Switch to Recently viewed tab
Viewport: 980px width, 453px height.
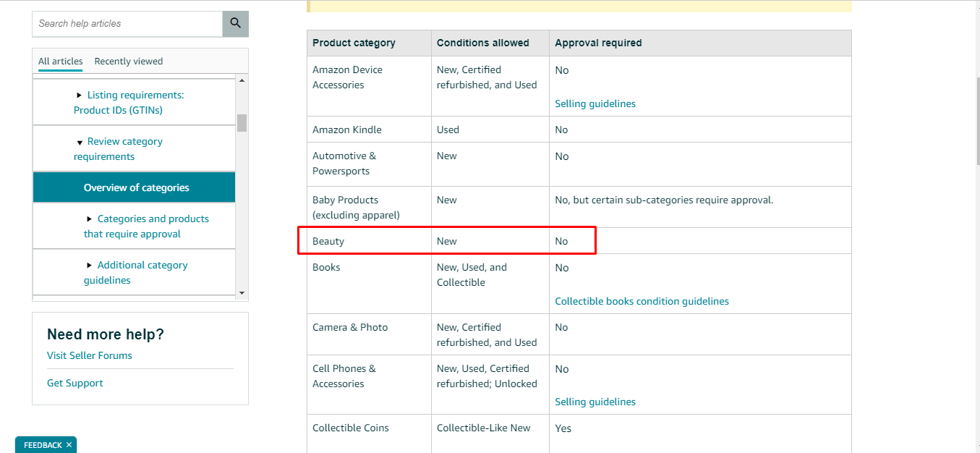pyautogui.click(x=129, y=62)
